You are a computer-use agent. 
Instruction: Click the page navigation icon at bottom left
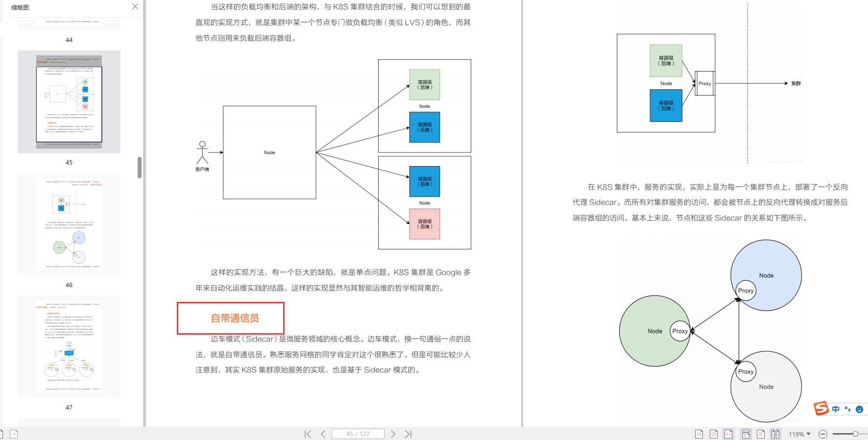point(14,434)
